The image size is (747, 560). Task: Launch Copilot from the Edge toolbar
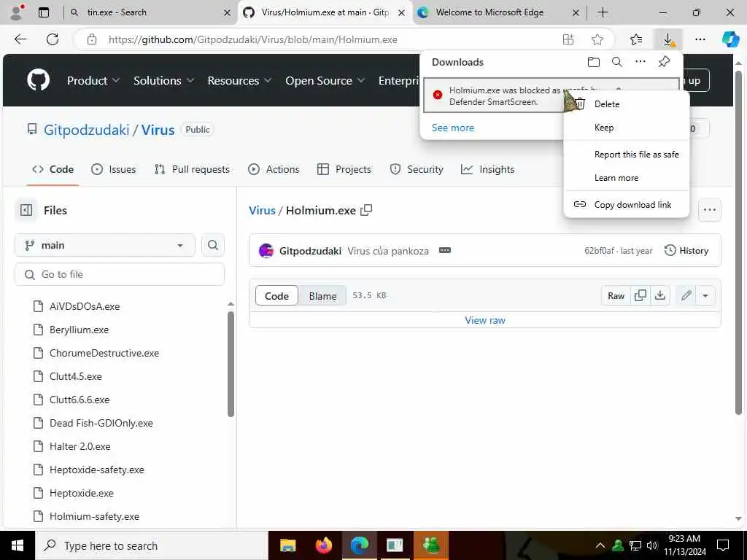pos(729,39)
